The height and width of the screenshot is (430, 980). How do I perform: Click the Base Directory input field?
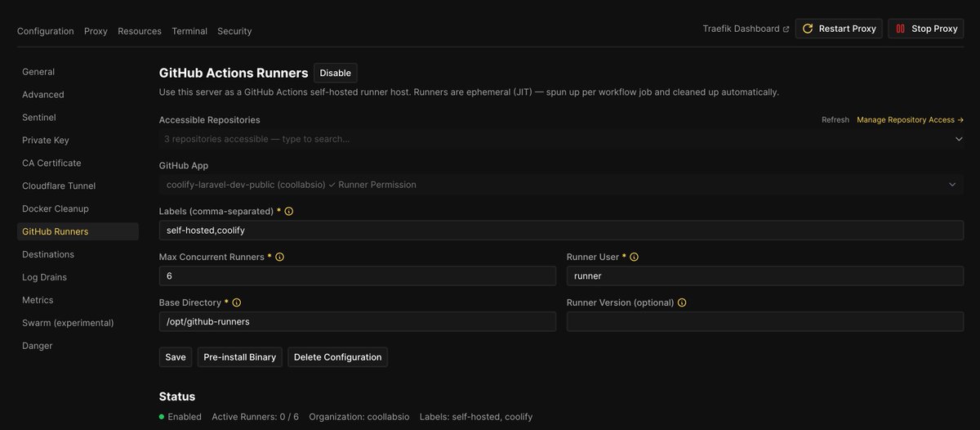point(358,322)
